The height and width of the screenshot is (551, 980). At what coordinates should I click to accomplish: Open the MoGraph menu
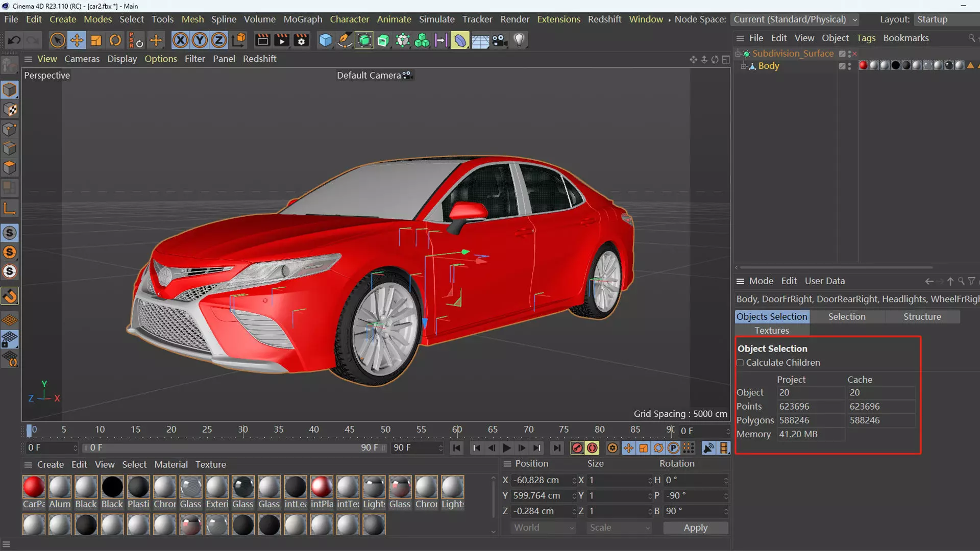(303, 19)
